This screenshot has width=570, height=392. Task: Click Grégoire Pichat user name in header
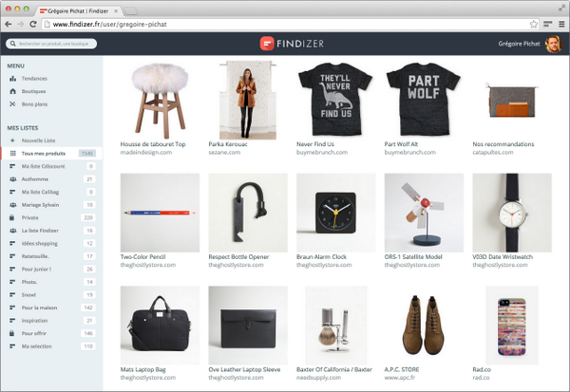coord(519,44)
